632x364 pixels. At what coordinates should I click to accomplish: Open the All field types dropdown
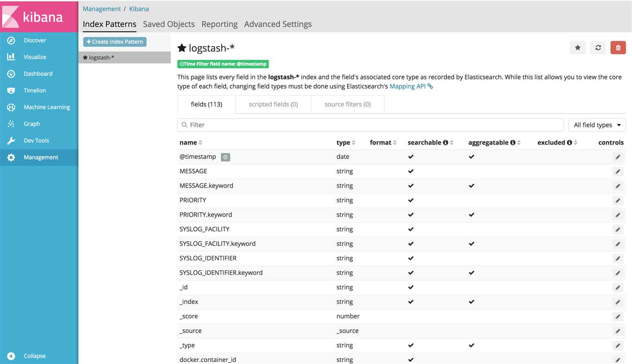pyautogui.click(x=597, y=125)
